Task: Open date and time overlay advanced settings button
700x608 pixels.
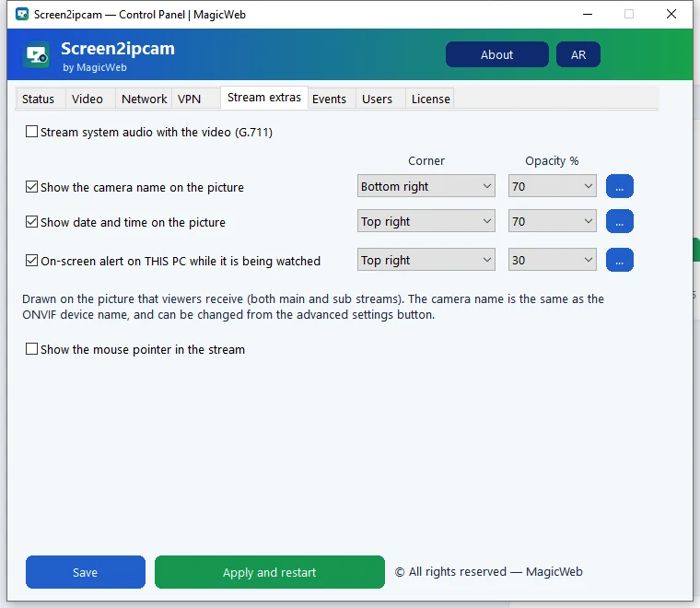Action: 619,221
